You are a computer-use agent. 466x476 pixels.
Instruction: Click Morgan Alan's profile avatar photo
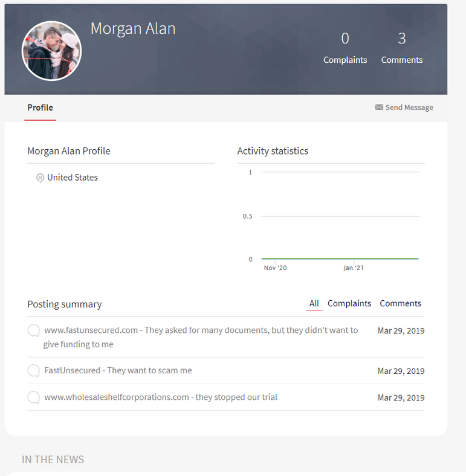pyautogui.click(x=51, y=51)
